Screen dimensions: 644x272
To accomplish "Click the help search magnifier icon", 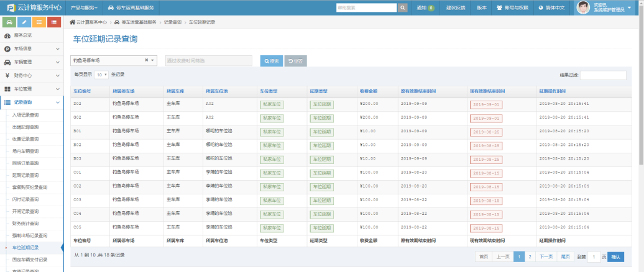I will (x=403, y=7).
